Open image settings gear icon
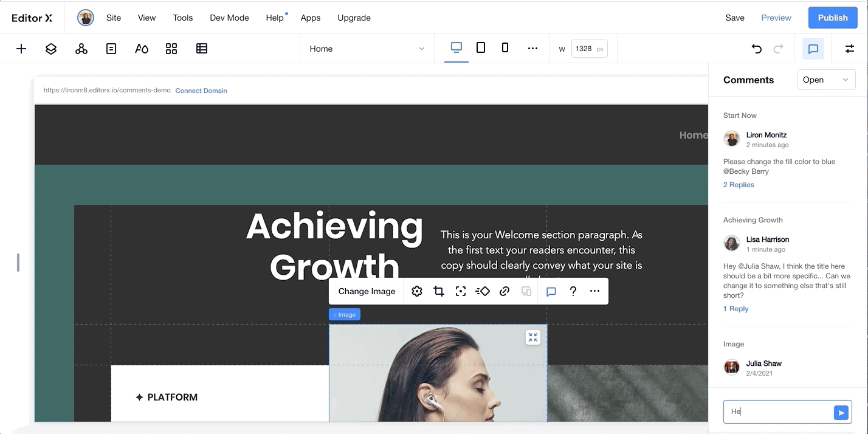The height and width of the screenshot is (434, 868). pyautogui.click(x=417, y=291)
